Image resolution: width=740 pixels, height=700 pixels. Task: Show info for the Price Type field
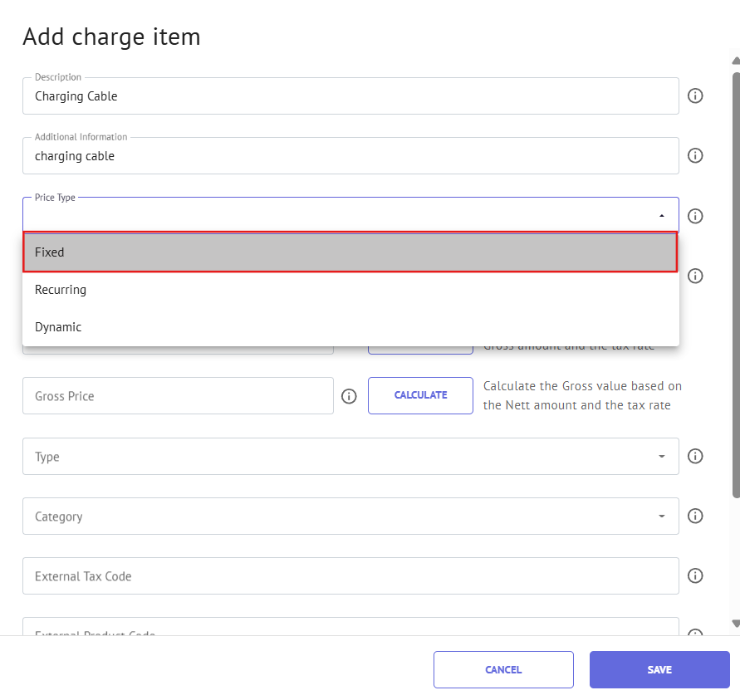[x=696, y=216]
